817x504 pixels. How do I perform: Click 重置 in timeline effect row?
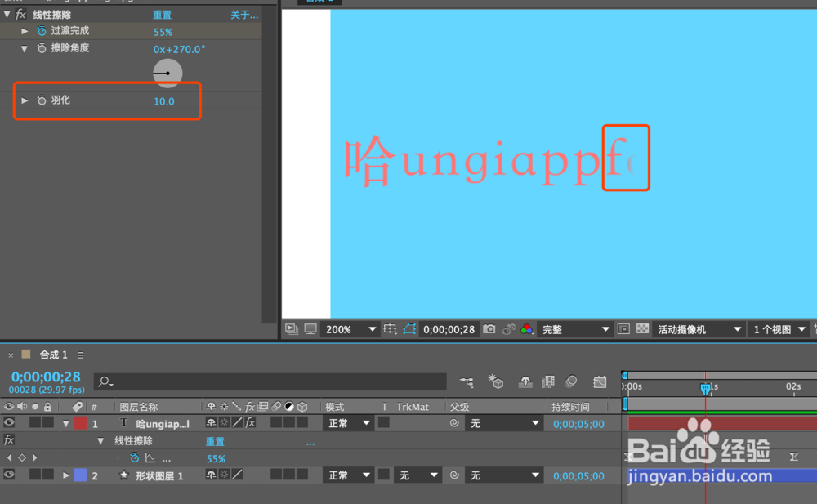point(215,441)
